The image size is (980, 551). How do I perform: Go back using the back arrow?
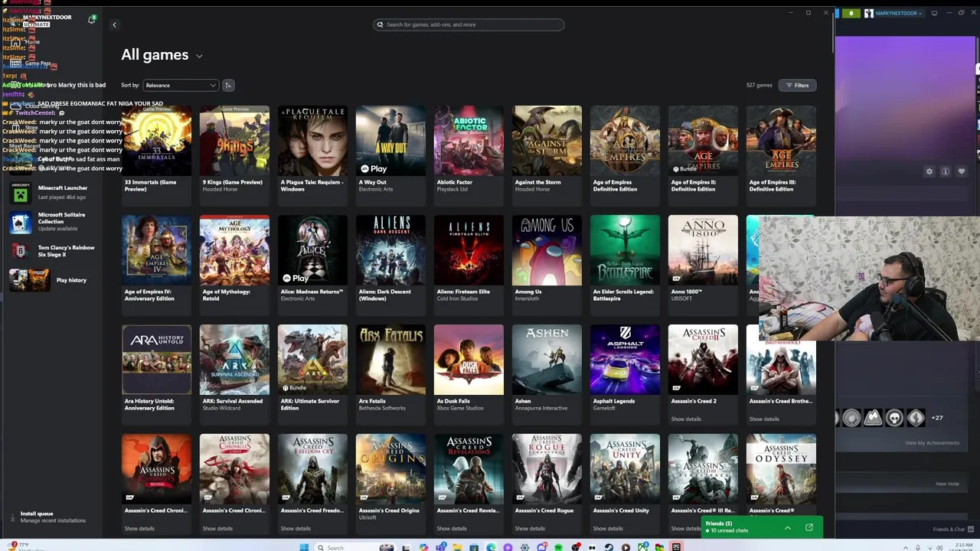[x=114, y=24]
